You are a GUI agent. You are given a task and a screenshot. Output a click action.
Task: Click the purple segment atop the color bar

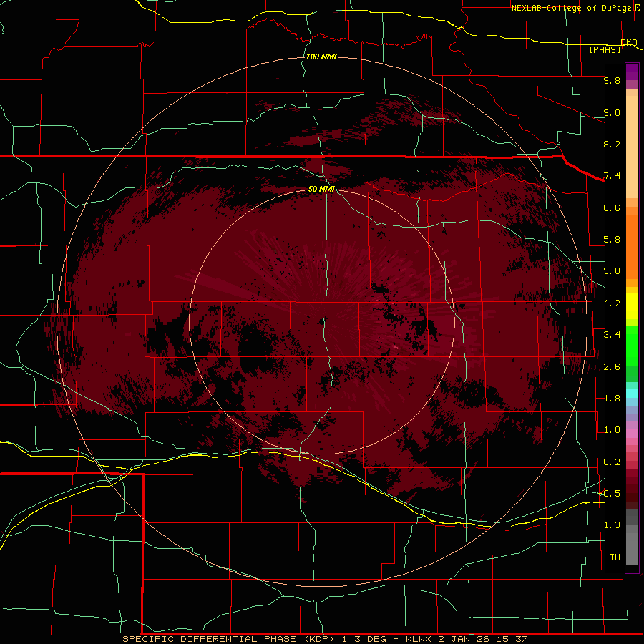pyautogui.click(x=632, y=72)
